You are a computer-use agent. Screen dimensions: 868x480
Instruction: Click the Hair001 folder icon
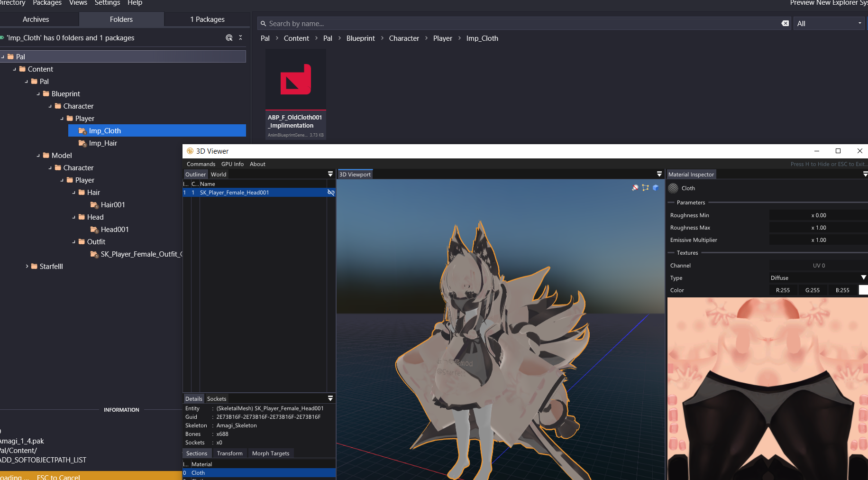pyautogui.click(x=94, y=205)
